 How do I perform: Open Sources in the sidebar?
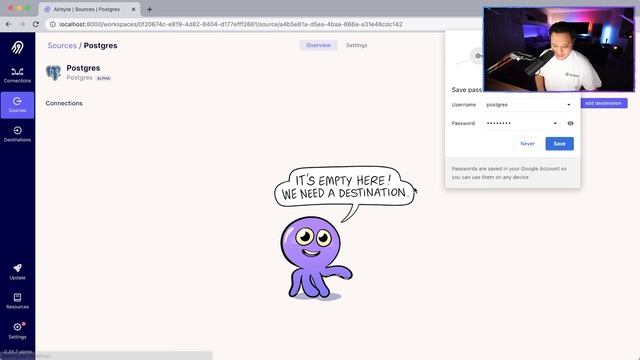coord(17,105)
